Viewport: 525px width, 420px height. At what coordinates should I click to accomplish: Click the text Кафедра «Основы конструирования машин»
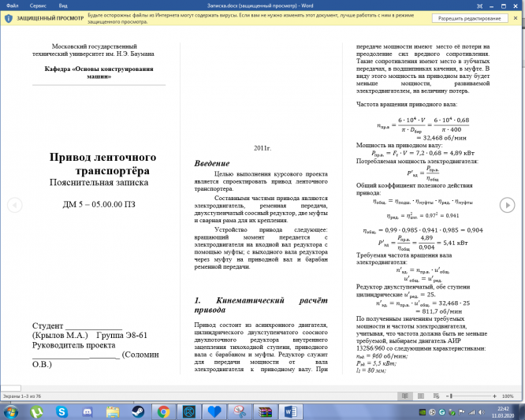pyautogui.click(x=99, y=72)
